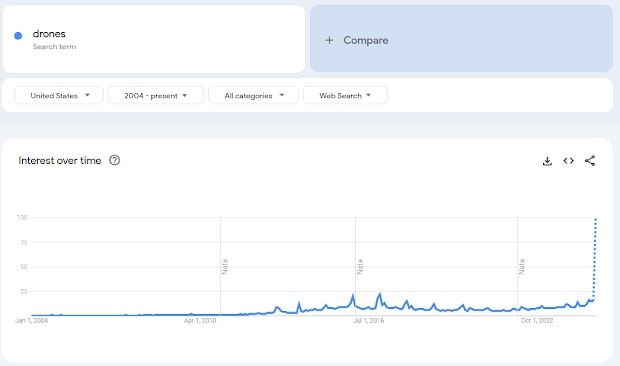Add a comparison term with Compare
This screenshot has width=620, height=366.
pos(461,39)
